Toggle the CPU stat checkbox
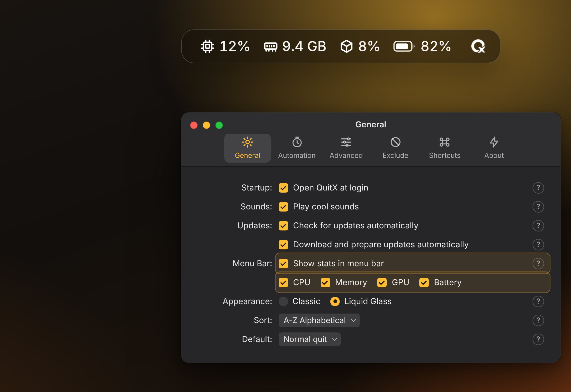Viewport: 571px width, 392px height. (x=283, y=283)
